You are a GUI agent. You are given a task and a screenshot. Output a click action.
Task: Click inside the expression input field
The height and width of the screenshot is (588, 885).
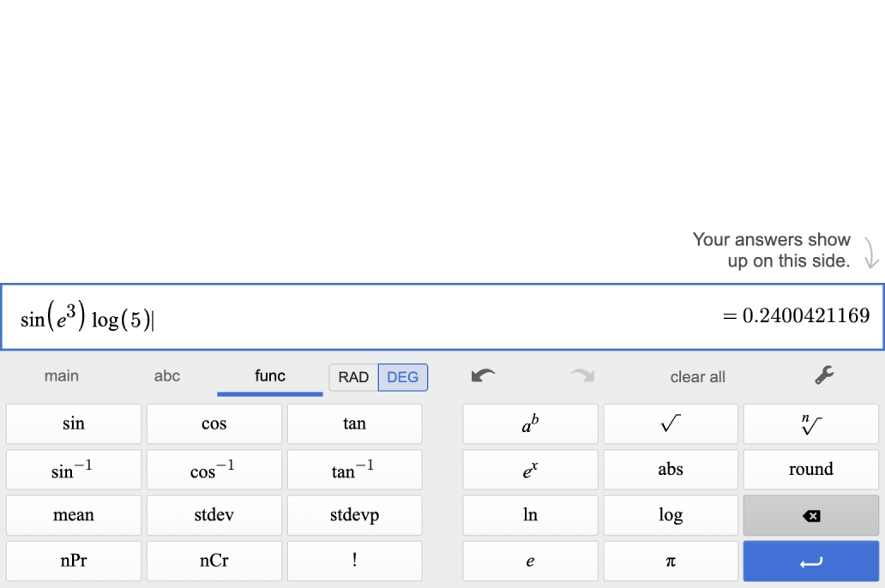click(x=429, y=317)
